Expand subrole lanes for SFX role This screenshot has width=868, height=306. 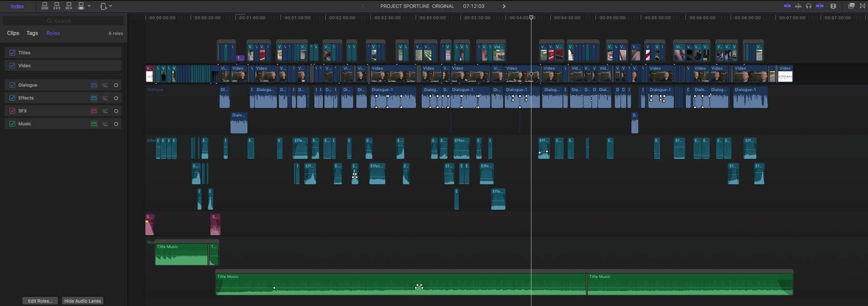pyautogui.click(x=105, y=111)
